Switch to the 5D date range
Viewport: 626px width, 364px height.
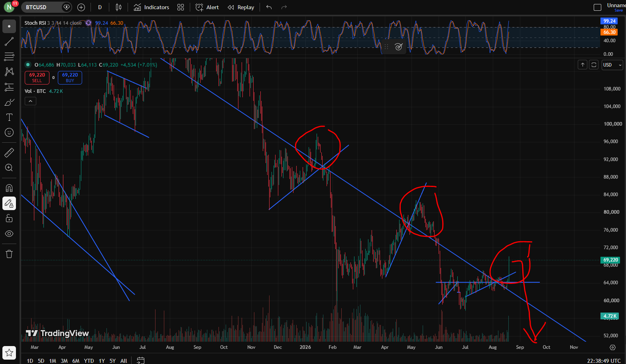click(41, 361)
